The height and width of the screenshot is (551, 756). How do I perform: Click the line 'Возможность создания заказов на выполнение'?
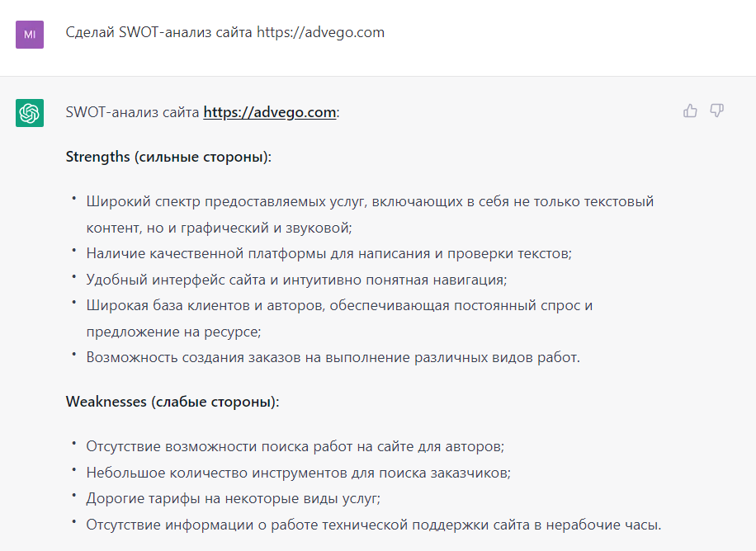[333, 358]
